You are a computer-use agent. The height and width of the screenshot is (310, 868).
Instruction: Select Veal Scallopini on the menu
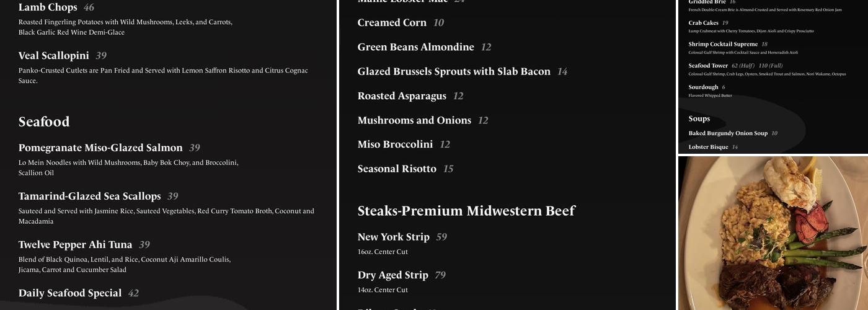tap(54, 56)
